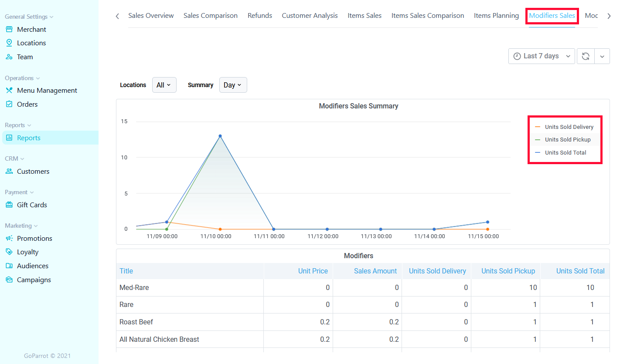Collapse the CRM section
Image resolution: width=637 pixels, height=364 pixels.
[x=14, y=158]
